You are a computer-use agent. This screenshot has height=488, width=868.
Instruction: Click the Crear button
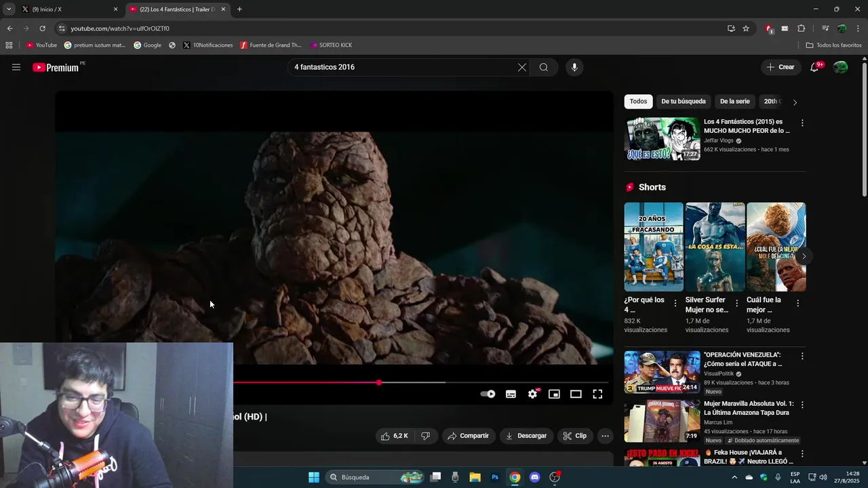[780, 67]
